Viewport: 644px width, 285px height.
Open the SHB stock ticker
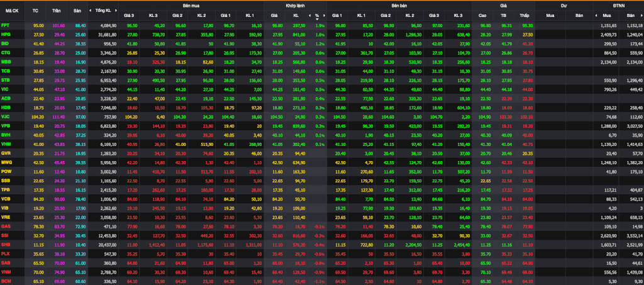tap(5, 244)
